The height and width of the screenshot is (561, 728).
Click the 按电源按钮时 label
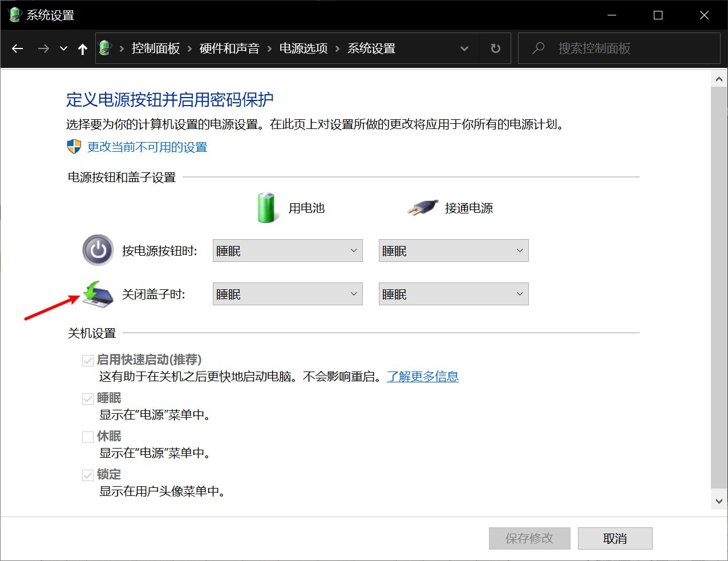(159, 251)
